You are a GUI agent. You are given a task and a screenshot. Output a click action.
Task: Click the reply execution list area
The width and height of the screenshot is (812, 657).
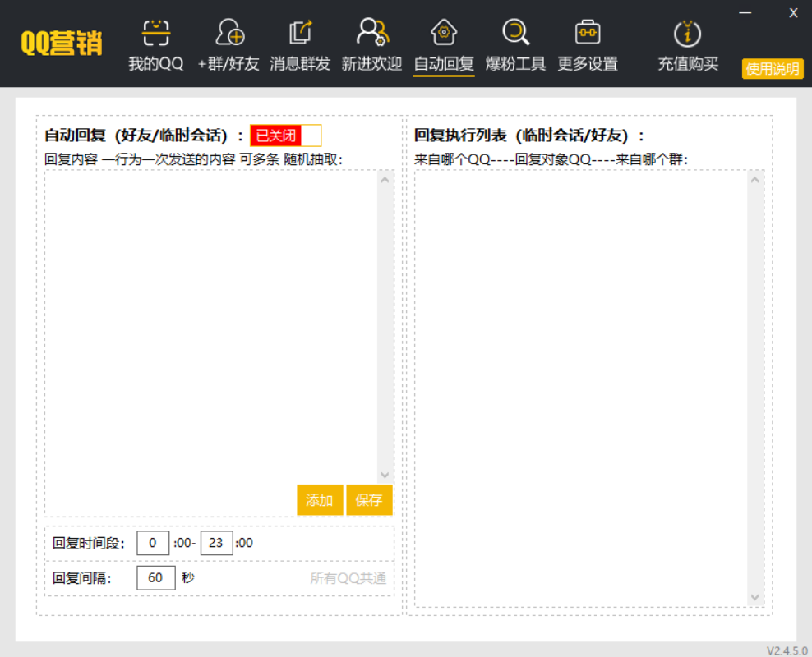[581, 388]
